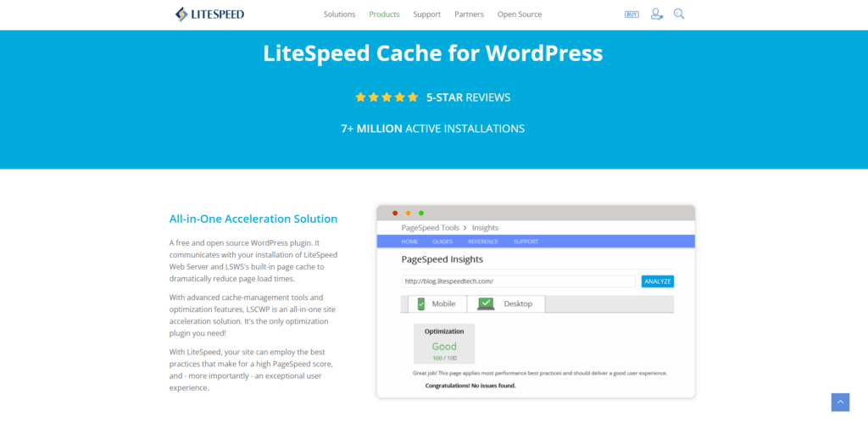868x428 pixels.
Task: Open the Support menu
Action: pyautogui.click(x=427, y=14)
